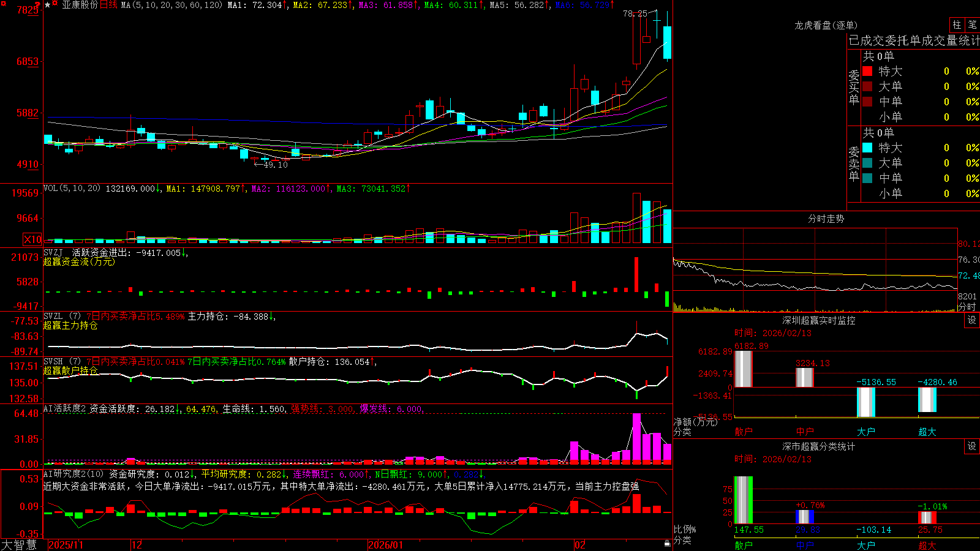Click the X10 scale box on the volume axis
This screenshot has width=980, height=551.
(32, 239)
